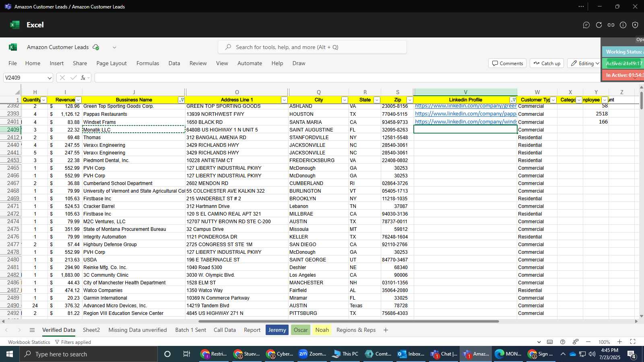This screenshot has height=362, width=644.
Task: Open Windset Frams LinkedIn link
Action: tap(466, 121)
